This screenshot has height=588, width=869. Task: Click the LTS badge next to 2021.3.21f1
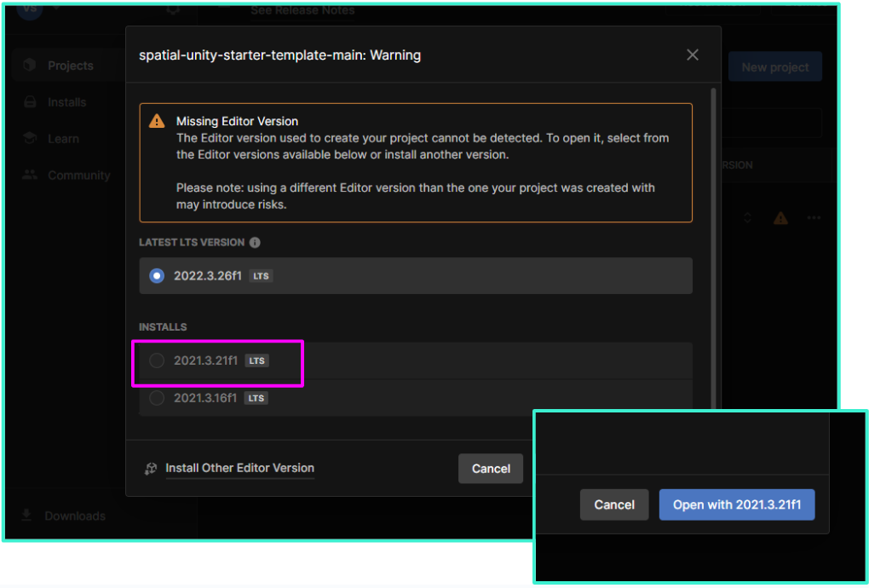pos(256,360)
